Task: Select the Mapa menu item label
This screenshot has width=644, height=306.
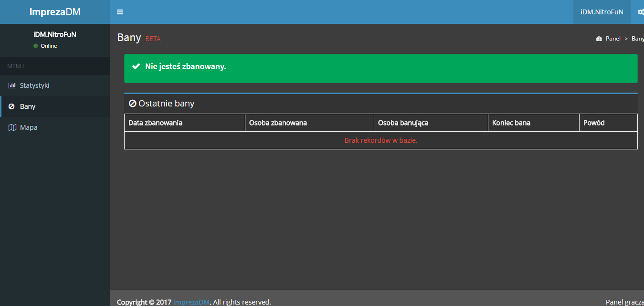Action: [x=29, y=127]
